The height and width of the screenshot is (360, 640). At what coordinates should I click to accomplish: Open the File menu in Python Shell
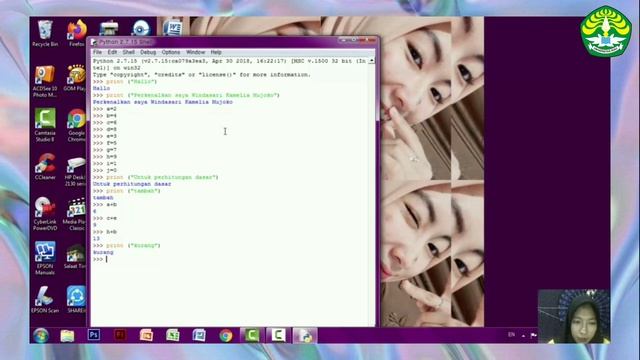click(97, 52)
